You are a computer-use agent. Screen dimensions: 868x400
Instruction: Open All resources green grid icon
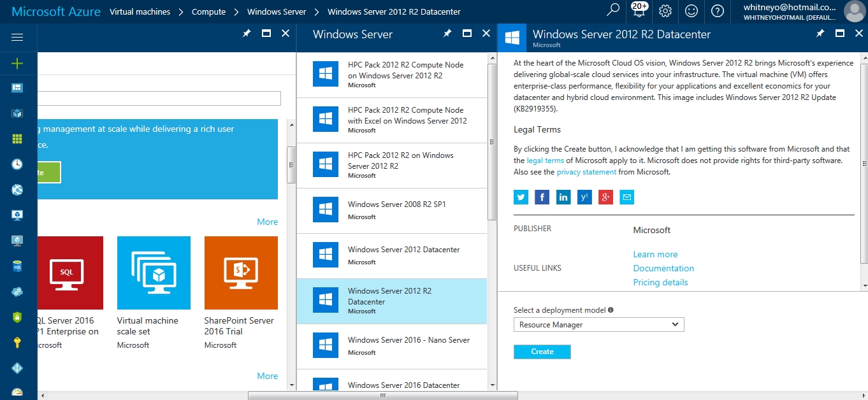click(x=17, y=139)
